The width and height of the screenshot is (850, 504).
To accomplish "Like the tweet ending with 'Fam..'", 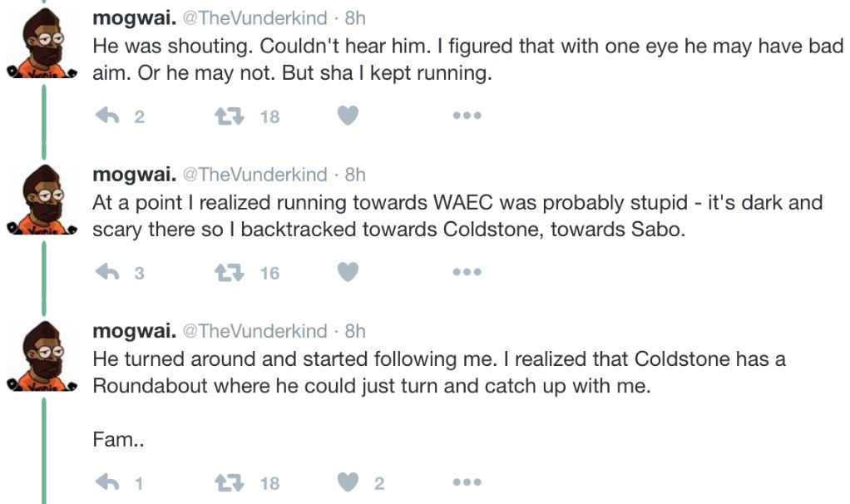I will (x=348, y=482).
